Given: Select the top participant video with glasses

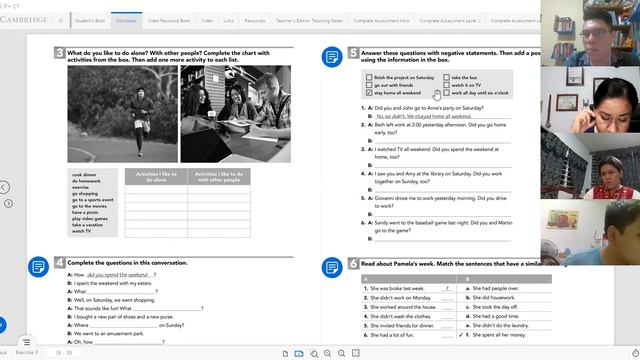Looking at the screenshot, I should (590, 33).
